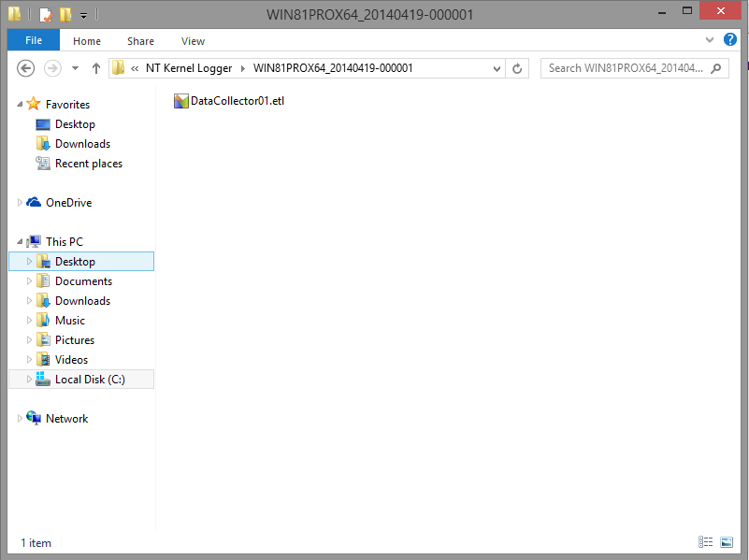Switch to Large icons view layout
Viewport: 749px width, 560px height.
click(727, 542)
